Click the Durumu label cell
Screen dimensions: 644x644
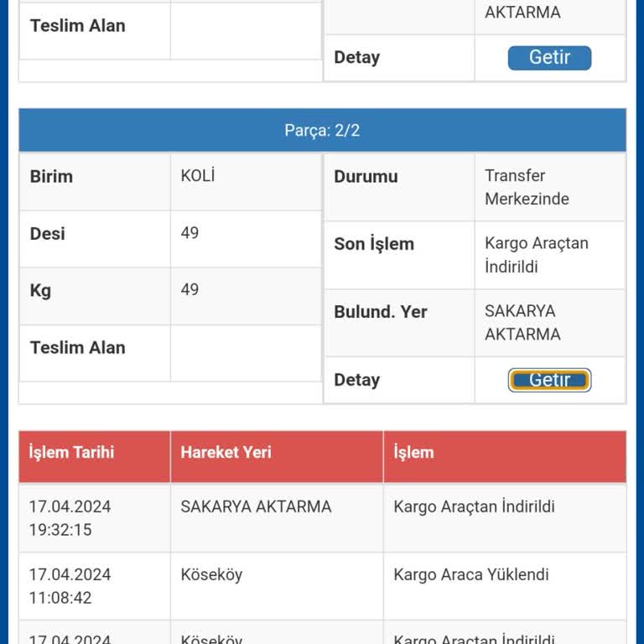pos(399,187)
